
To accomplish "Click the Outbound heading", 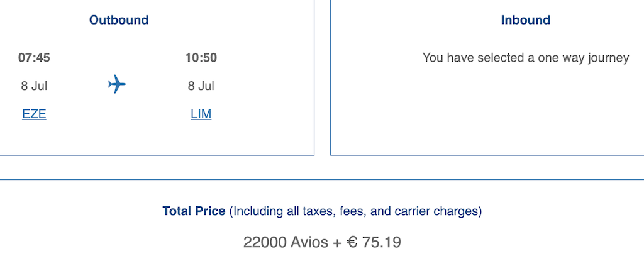I will pos(119,20).
